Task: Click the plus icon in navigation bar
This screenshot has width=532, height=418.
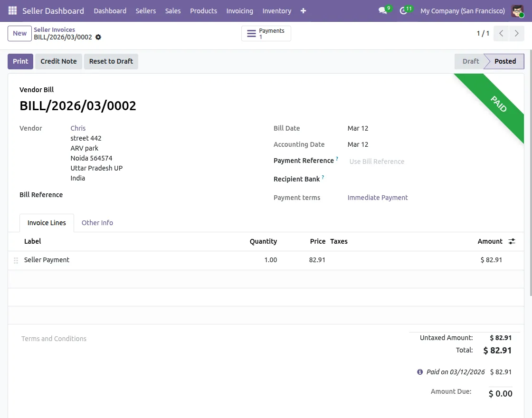Action: coord(304,10)
